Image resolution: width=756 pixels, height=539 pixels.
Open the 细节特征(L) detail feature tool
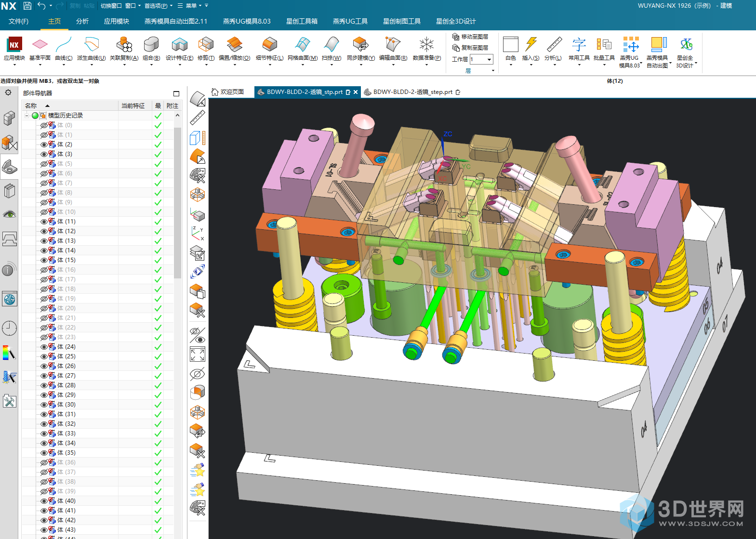tap(269, 44)
